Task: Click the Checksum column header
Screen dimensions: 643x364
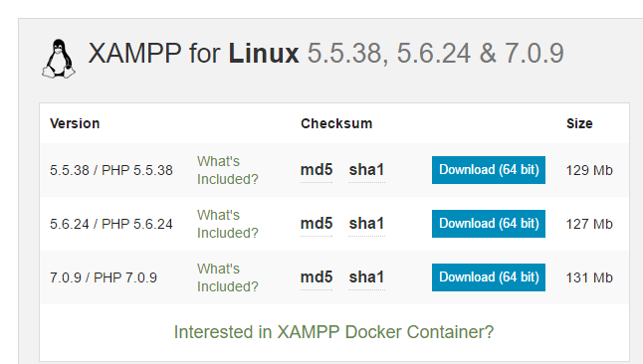Action: (336, 123)
